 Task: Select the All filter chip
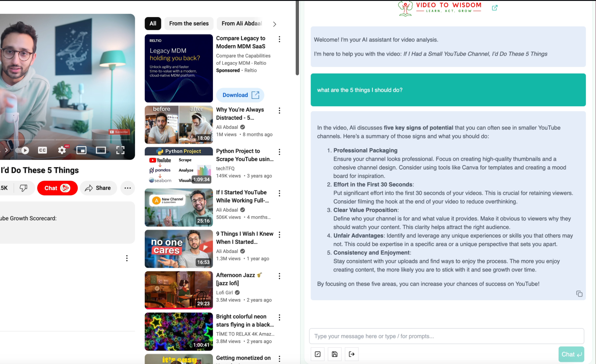pyautogui.click(x=153, y=24)
